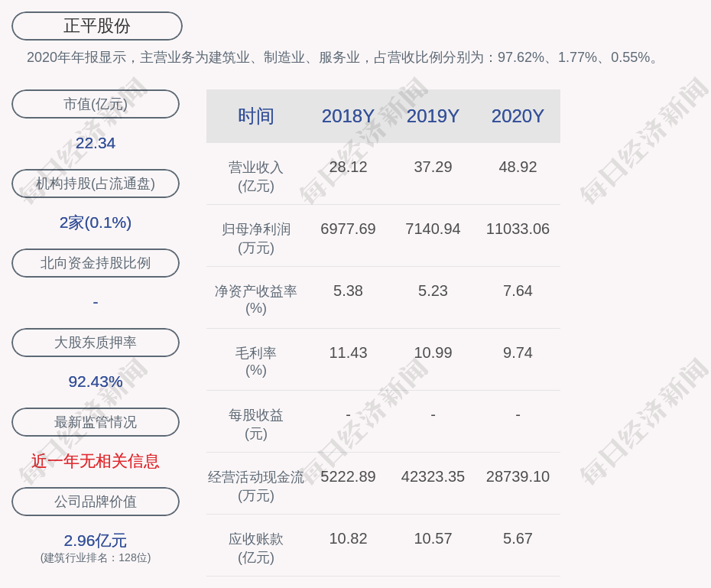Click the receivables value 5.67
Screen dimensions: 711x588
(x=518, y=538)
